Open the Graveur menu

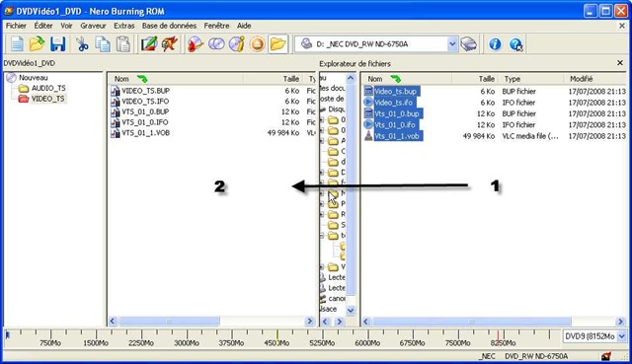click(x=93, y=26)
